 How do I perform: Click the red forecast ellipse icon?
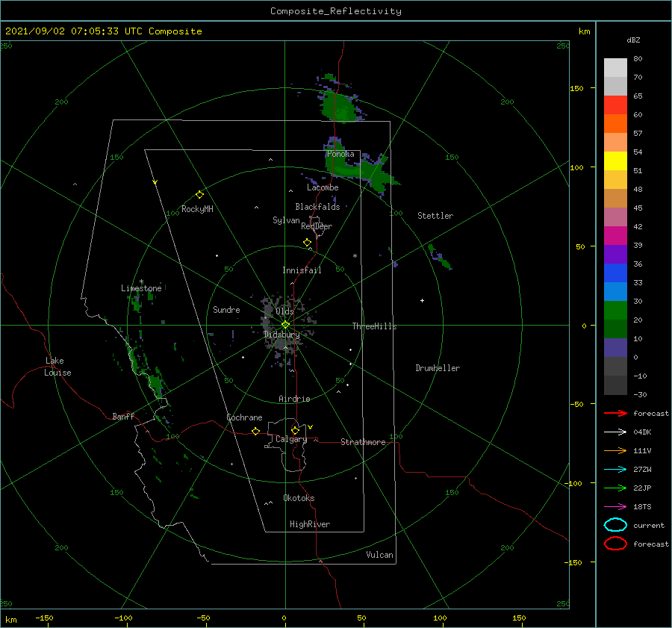(615, 544)
